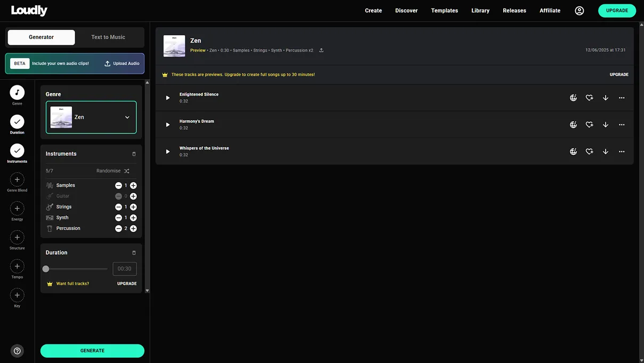Increase the Percussion instrument count

(133, 228)
